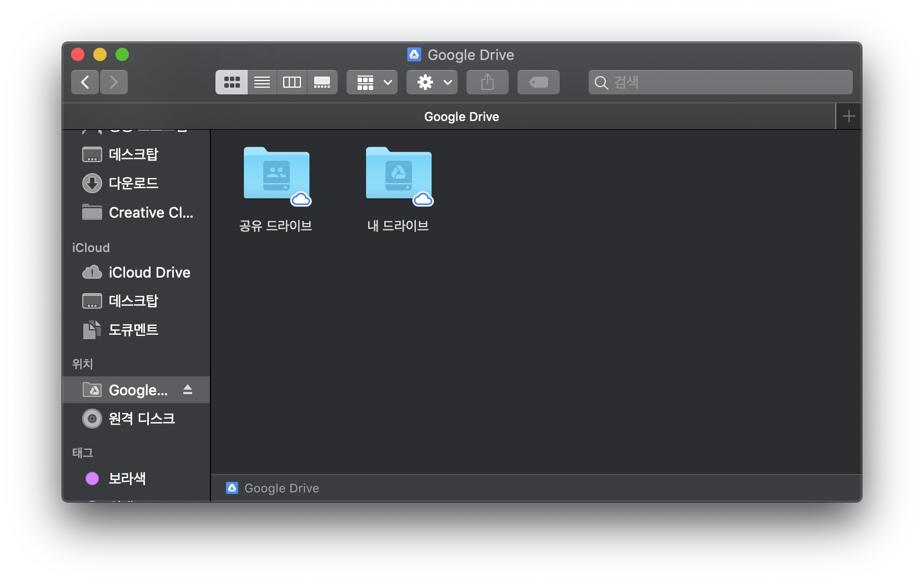Image resolution: width=924 pixels, height=584 pixels.
Task: Go back with the left chevron button
Action: pyautogui.click(x=85, y=82)
